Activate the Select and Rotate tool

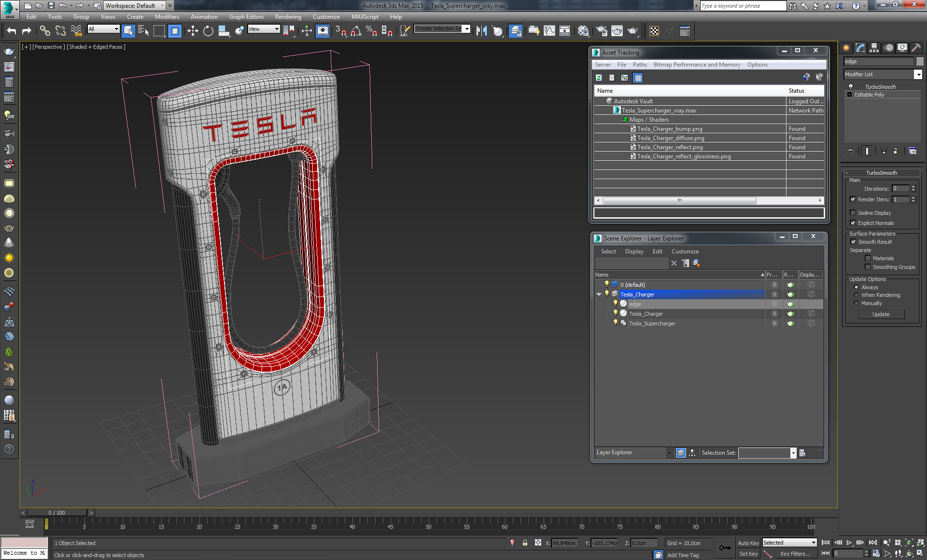208,31
